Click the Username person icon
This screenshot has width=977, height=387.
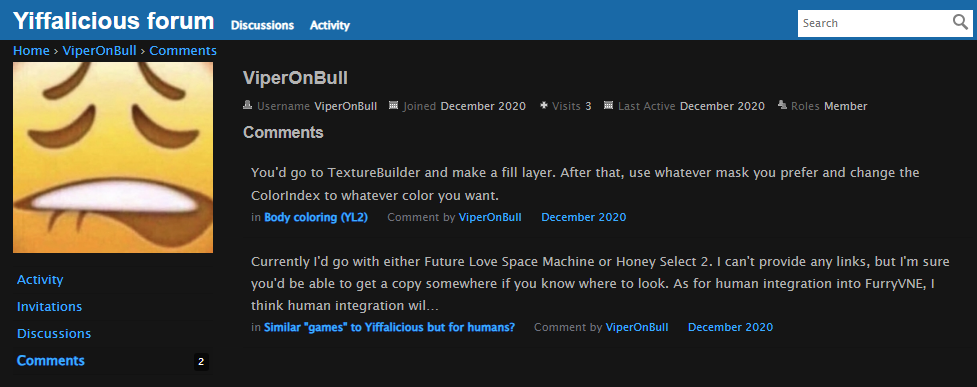click(x=247, y=105)
